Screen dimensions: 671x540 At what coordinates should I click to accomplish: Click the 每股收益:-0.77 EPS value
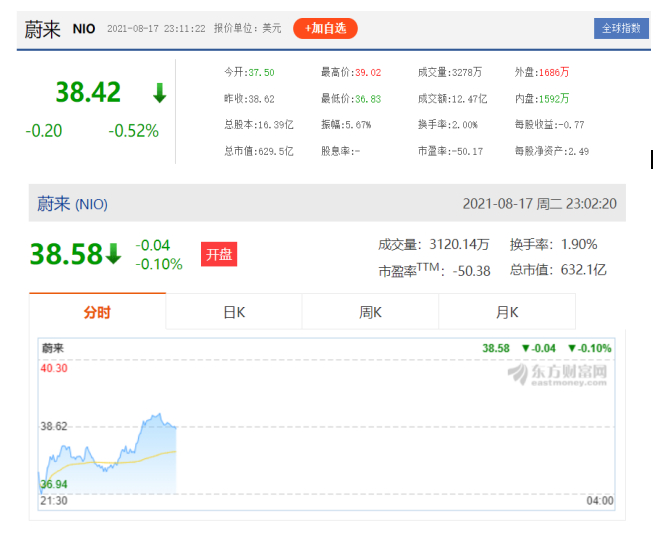(x=549, y=125)
